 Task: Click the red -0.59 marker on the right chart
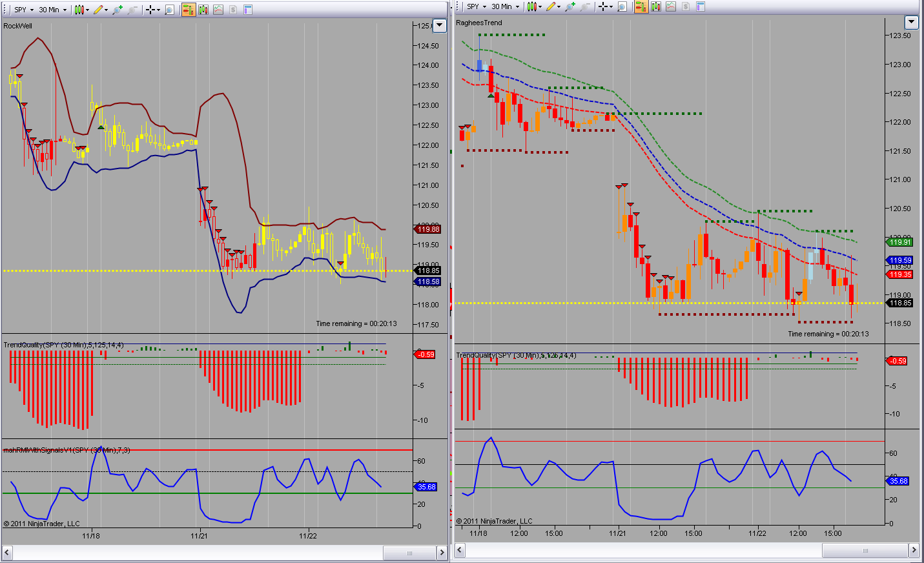click(898, 361)
